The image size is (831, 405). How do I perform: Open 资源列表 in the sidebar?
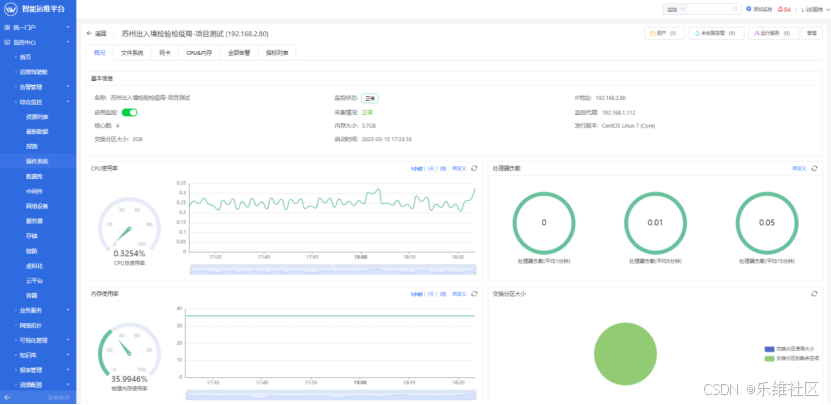coord(38,117)
